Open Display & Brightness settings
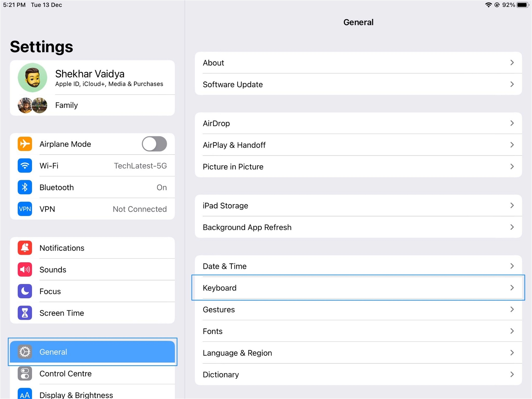The image size is (532, 399). point(92,392)
